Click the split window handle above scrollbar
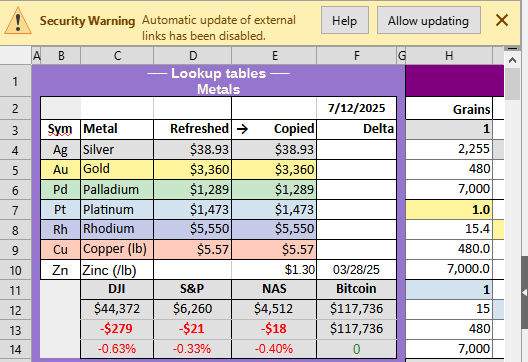This screenshot has height=362, width=528. (x=513, y=49)
